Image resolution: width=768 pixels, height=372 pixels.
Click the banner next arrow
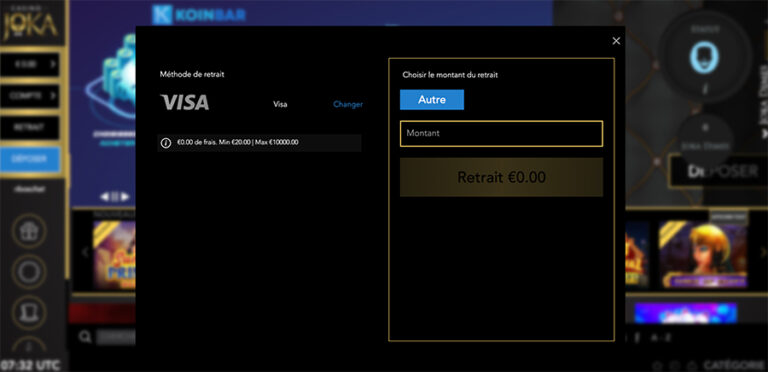pos(125,197)
